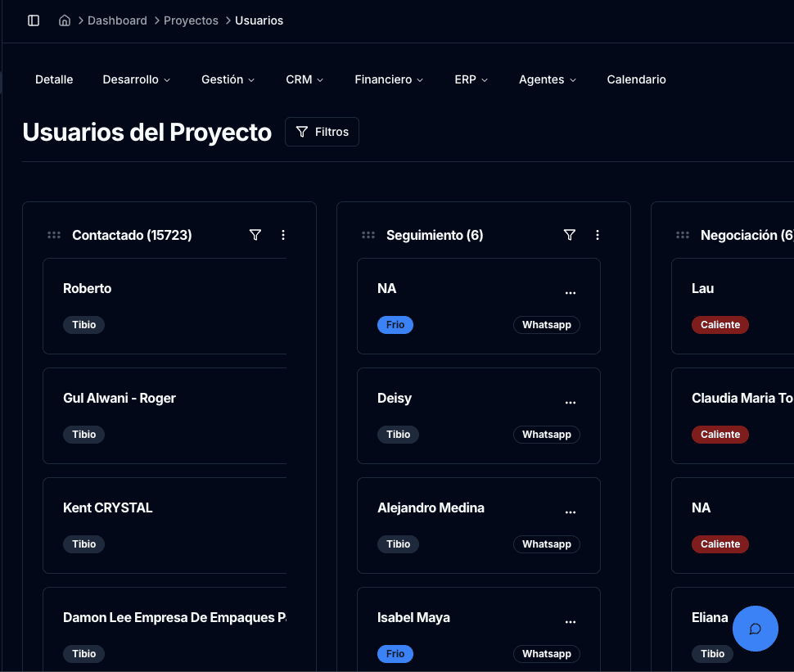
Task: Open the ellipsis menu on the NA card
Action: (571, 291)
